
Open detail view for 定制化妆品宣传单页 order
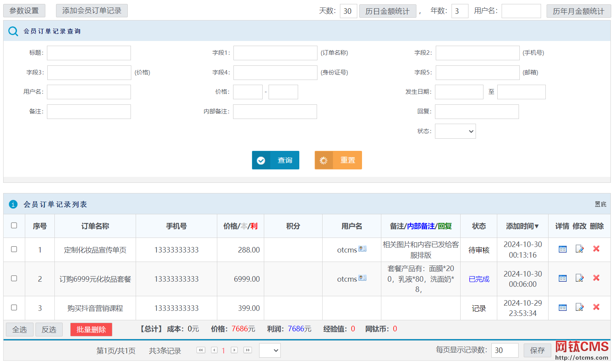(x=562, y=249)
